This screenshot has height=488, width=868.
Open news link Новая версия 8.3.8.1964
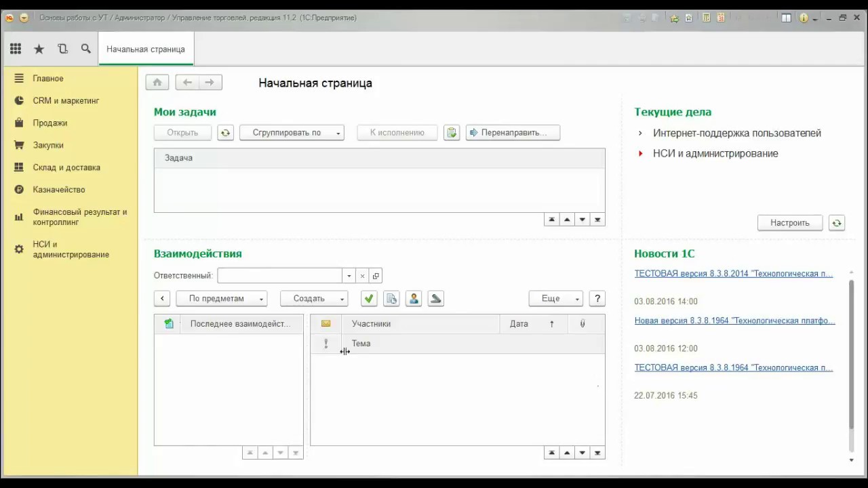(x=735, y=321)
